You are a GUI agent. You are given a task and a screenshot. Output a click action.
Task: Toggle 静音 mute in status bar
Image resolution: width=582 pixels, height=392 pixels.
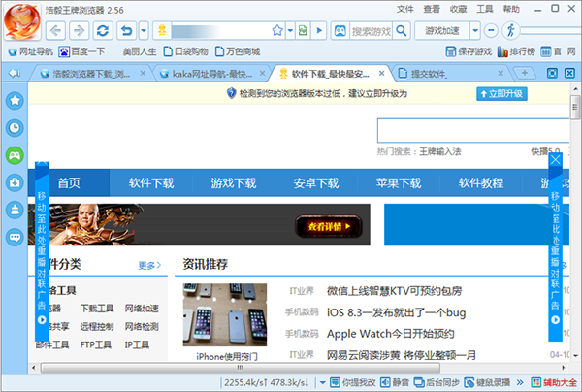pos(395,382)
